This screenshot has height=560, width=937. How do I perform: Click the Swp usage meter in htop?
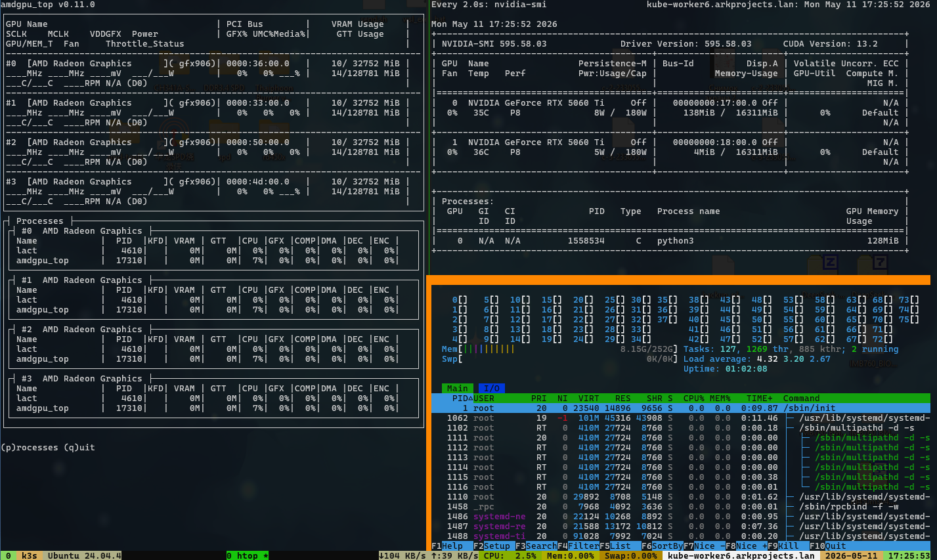pos(560,359)
